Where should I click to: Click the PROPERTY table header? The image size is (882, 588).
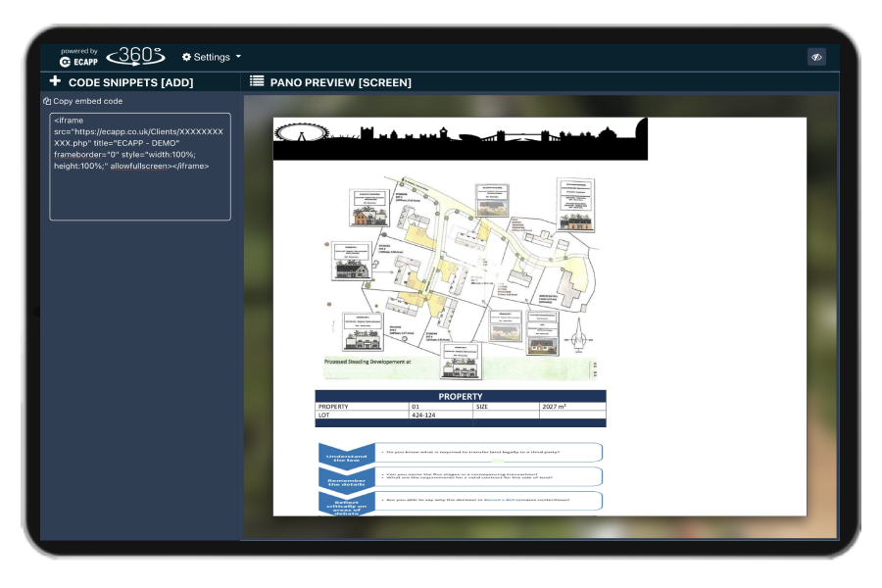pyautogui.click(x=461, y=396)
